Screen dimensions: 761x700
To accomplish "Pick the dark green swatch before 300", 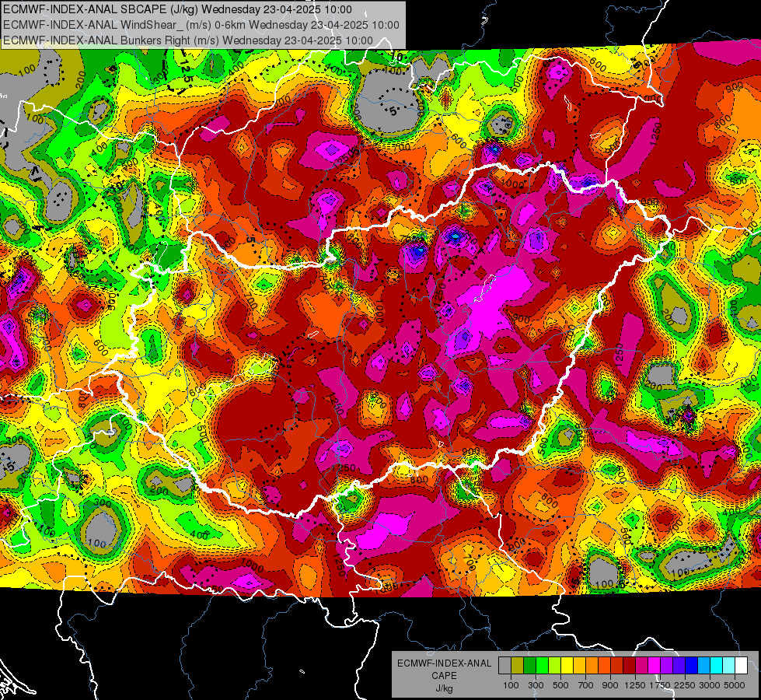I will click(529, 665).
